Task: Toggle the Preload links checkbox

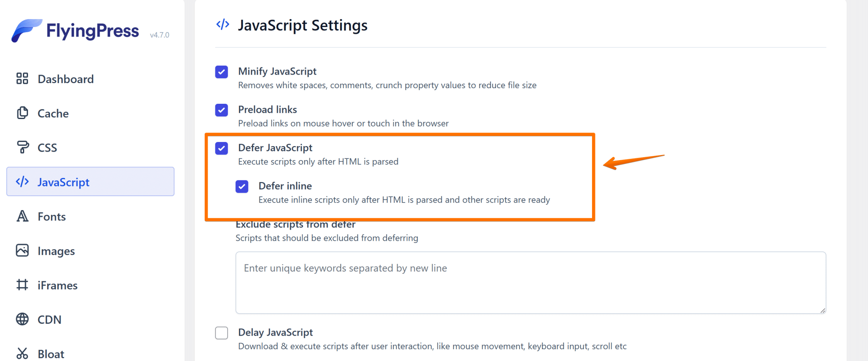Action: 222,110
